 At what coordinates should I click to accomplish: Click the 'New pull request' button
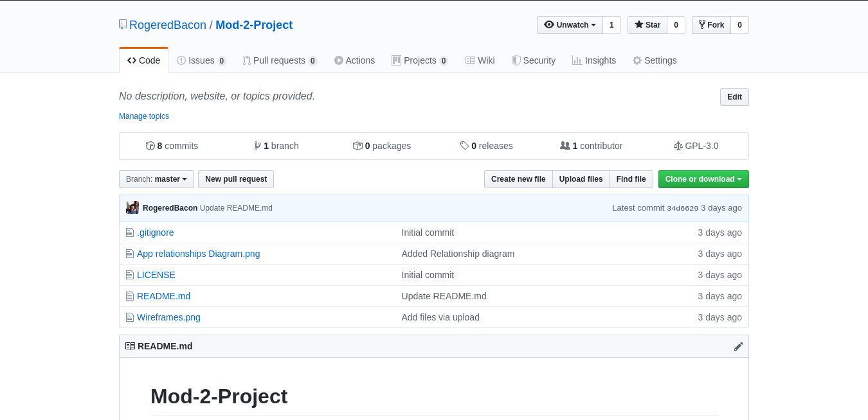(x=235, y=179)
